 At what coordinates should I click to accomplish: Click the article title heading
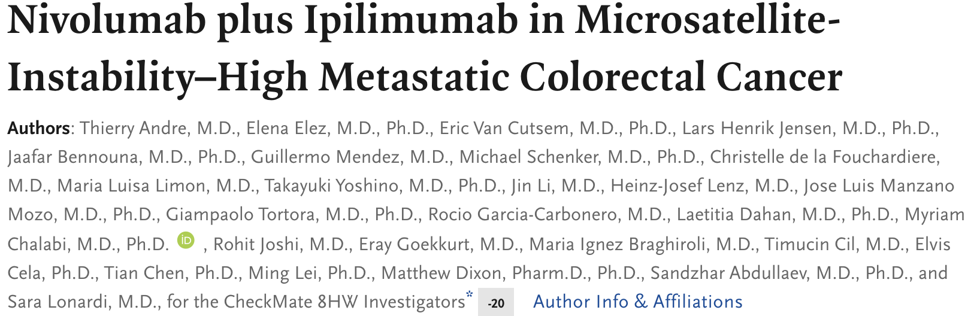[x=425, y=48]
